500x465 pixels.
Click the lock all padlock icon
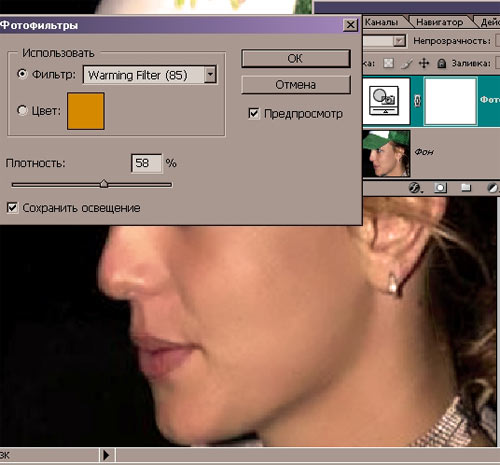click(x=442, y=63)
